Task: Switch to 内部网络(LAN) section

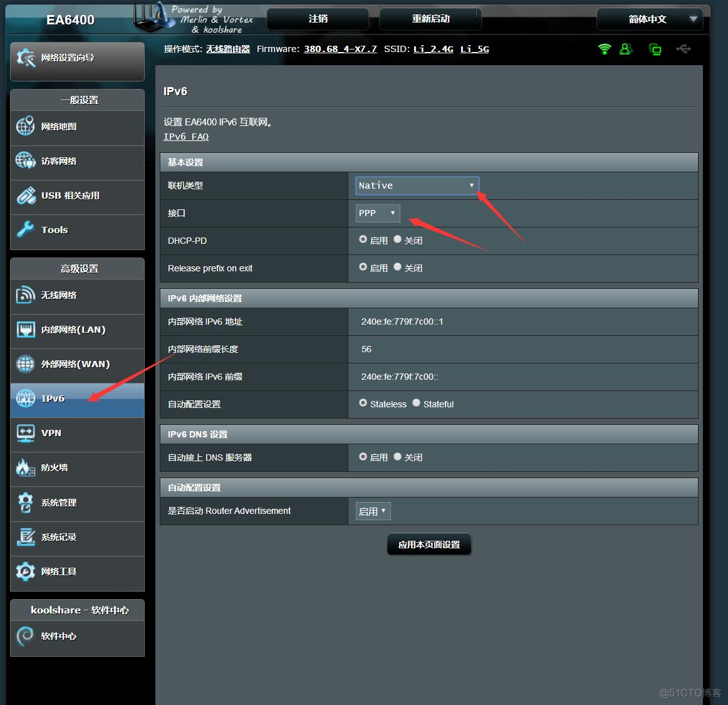Action: [25, 329]
